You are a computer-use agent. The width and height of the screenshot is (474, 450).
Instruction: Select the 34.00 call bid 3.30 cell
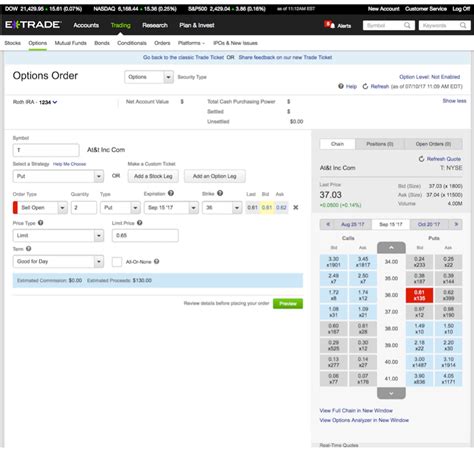[x=333, y=262]
